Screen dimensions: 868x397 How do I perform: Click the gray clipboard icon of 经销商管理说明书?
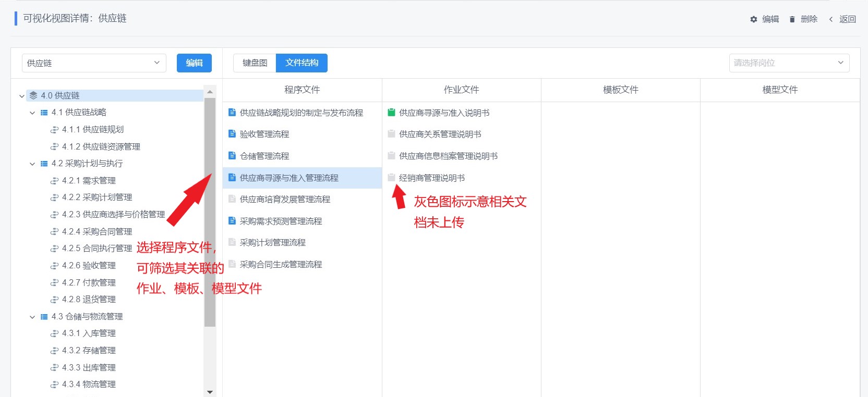391,178
